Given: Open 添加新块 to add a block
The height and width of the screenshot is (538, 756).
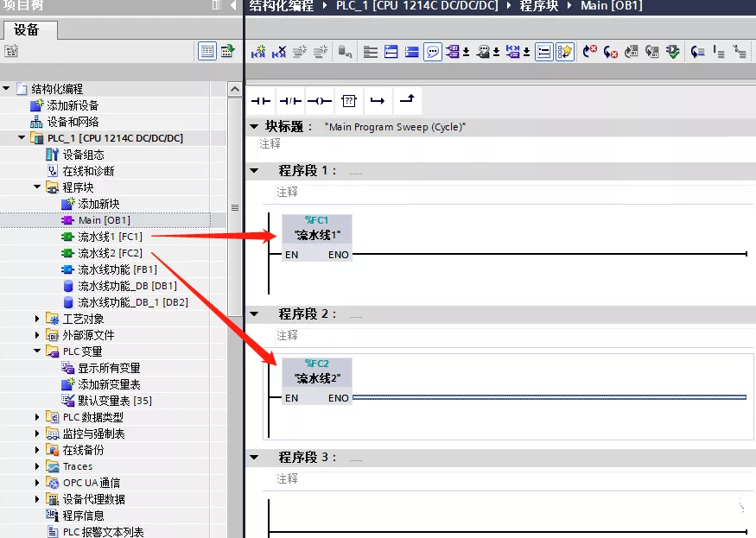Looking at the screenshot, I should (x=98, y=204).
